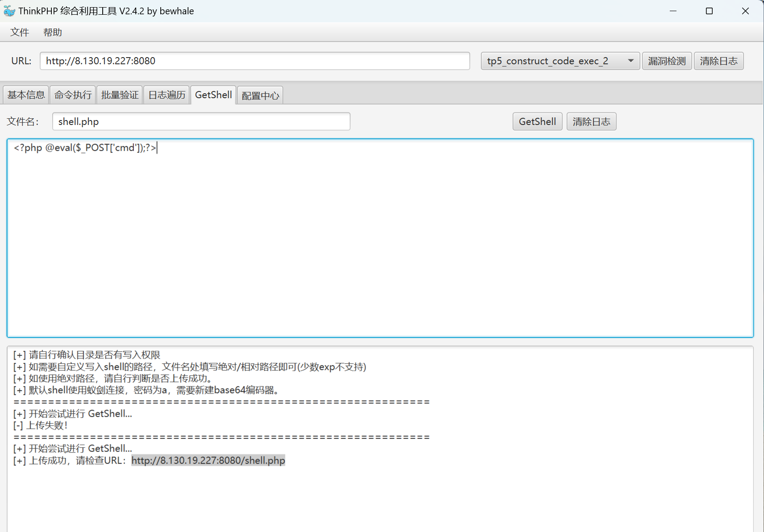Switch to the 批量验证 tab
Image resolution: width=764 pixels, height=532 pixels.
coord(120,95)
